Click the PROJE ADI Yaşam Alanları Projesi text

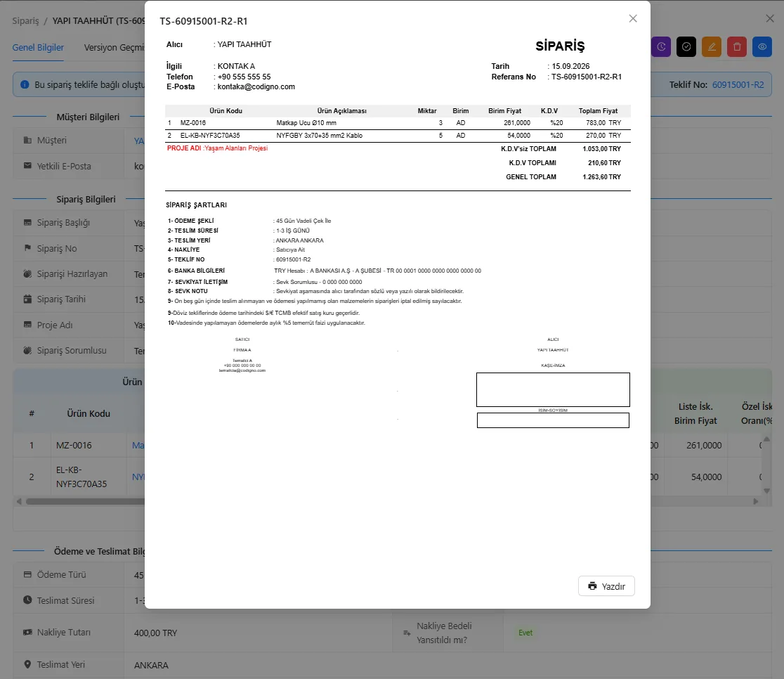click(218, 148)
